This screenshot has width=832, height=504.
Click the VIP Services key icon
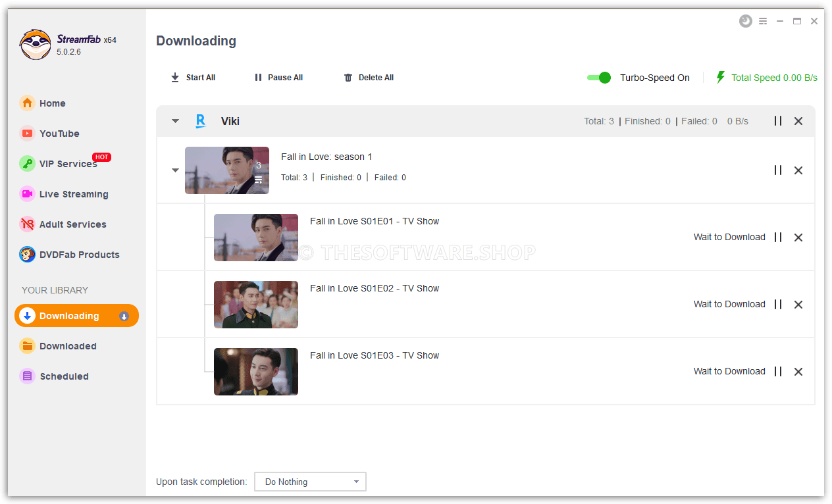[27, 164]
